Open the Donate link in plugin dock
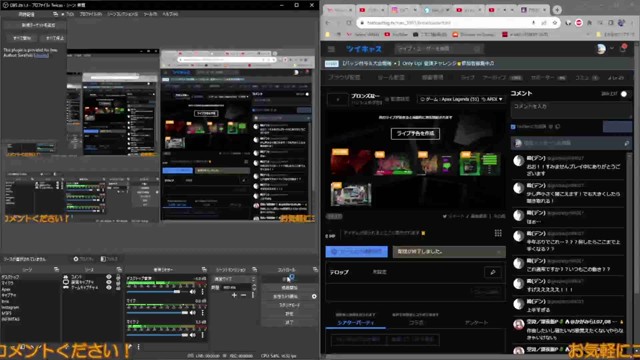 (41, 55)
